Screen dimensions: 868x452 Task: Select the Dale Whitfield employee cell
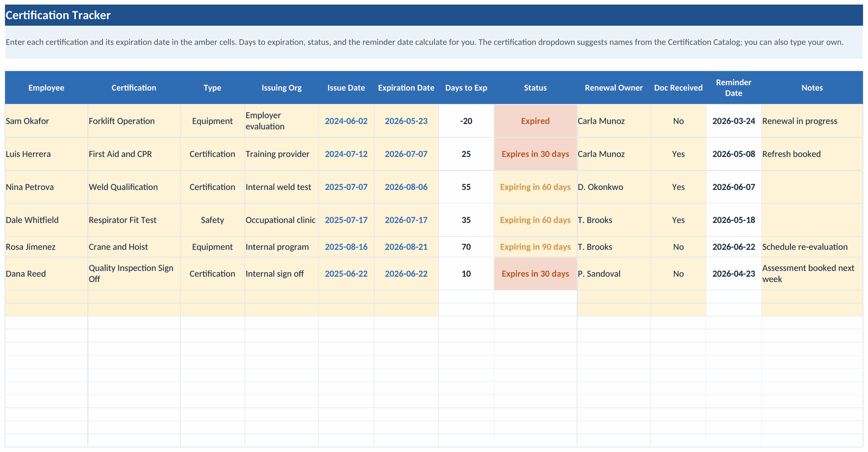pos(46,220)
